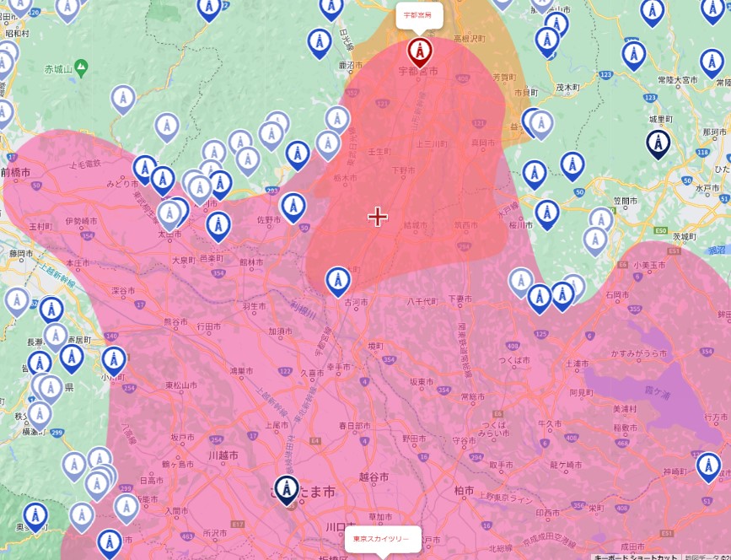Click the 宇都宮局 station label popup

coord(417,15)
